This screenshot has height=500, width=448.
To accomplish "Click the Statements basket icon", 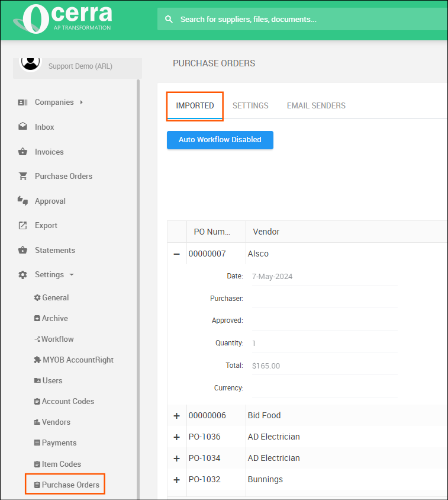I will 22,250.
